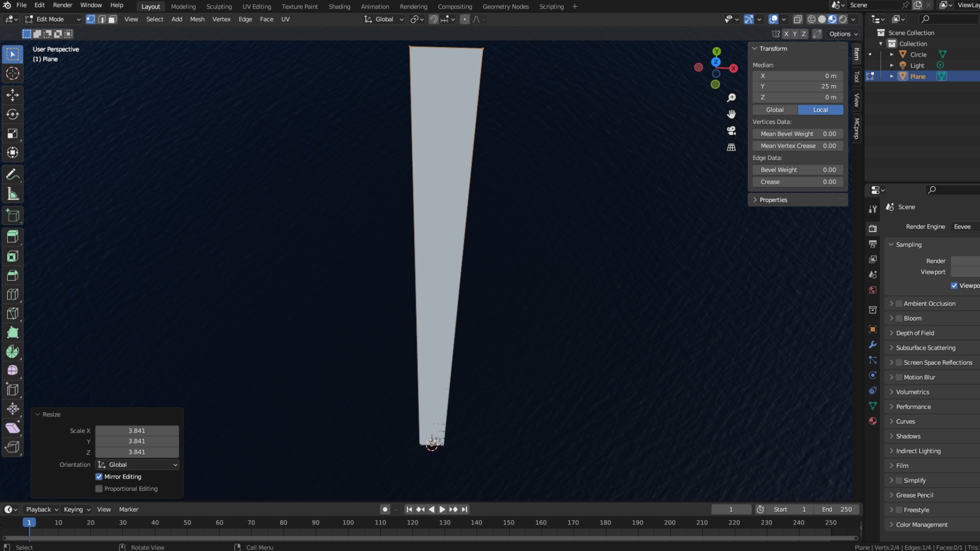
Task: Select the Move tool in toolbar
Action: [13, 95]
